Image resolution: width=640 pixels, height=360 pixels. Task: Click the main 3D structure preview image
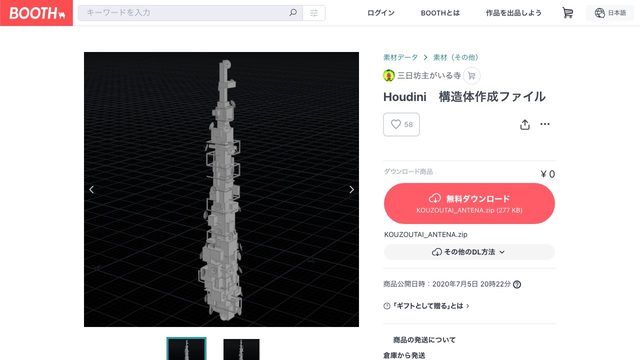(222, 189)
